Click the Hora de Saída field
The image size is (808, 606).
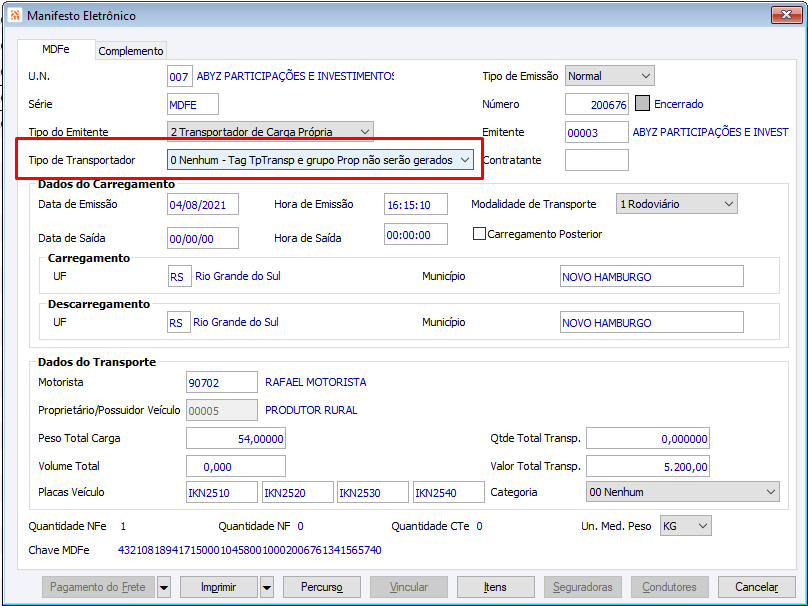coord(416,234)
